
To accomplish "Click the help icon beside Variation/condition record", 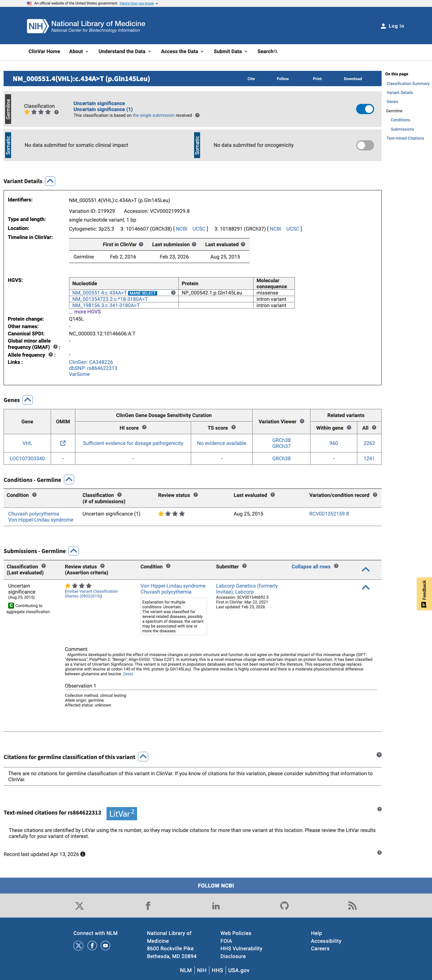I will pyautogui.click(x=375, y=495).
